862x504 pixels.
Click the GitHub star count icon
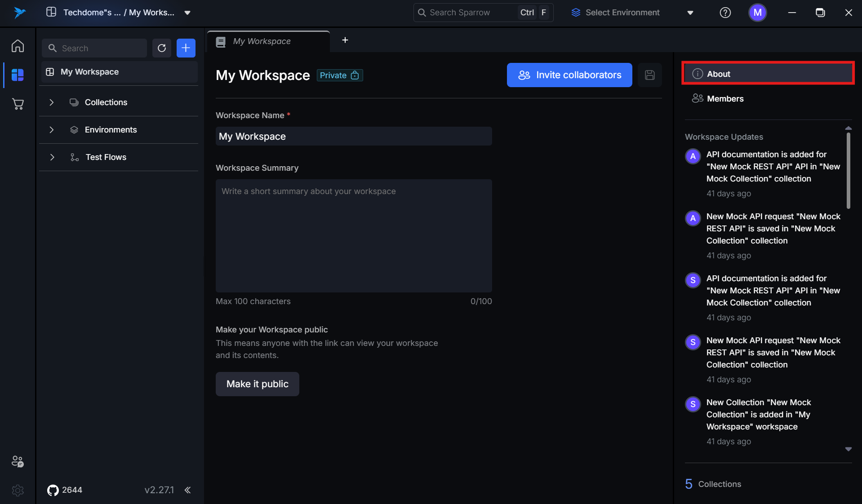[x=53, y=490]
